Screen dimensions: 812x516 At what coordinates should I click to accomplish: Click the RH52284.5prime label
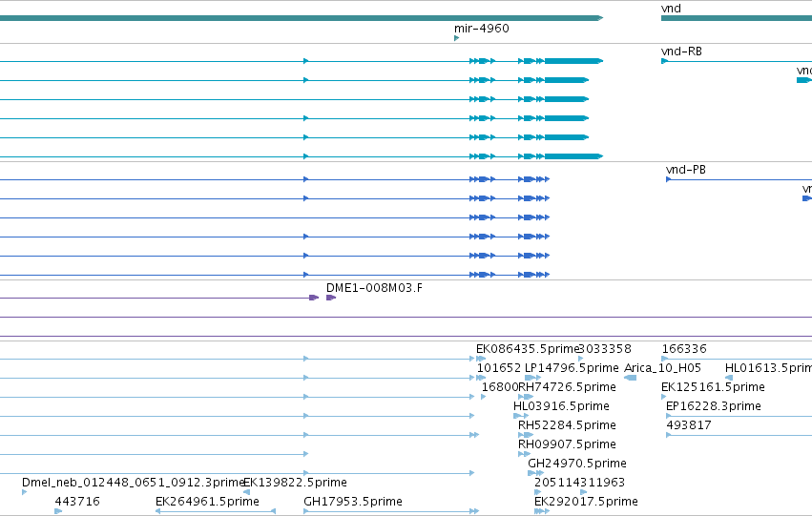(x=567, y=425)
